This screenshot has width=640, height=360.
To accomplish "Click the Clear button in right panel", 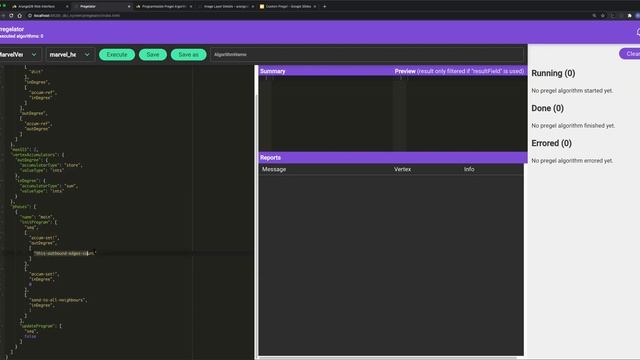I will [631, 54].
